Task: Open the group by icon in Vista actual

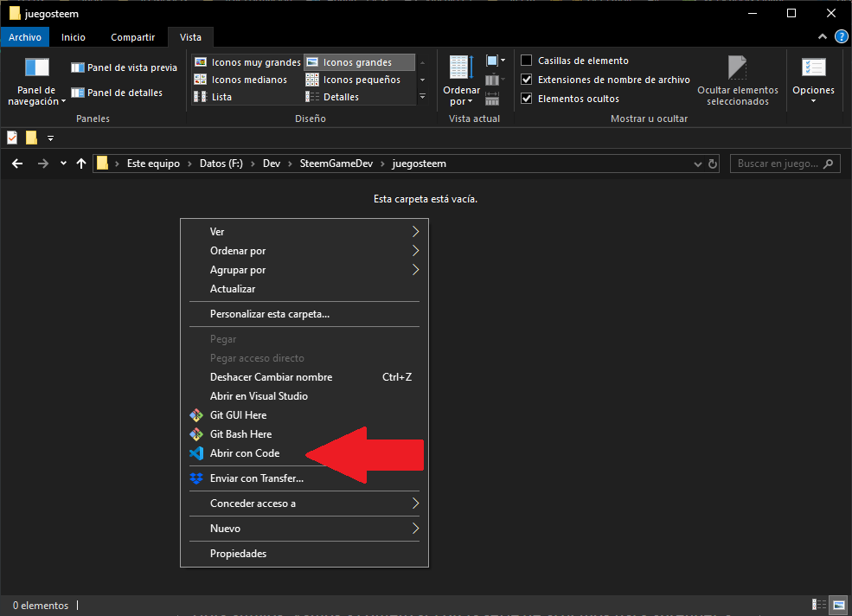Action: tap(496, 61)
